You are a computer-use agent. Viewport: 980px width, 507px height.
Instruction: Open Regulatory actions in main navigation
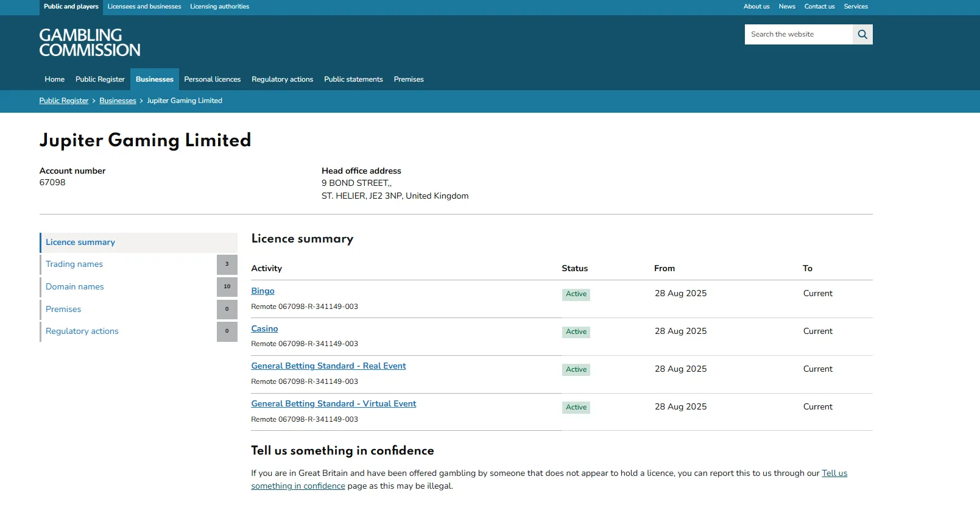[283, 79]
